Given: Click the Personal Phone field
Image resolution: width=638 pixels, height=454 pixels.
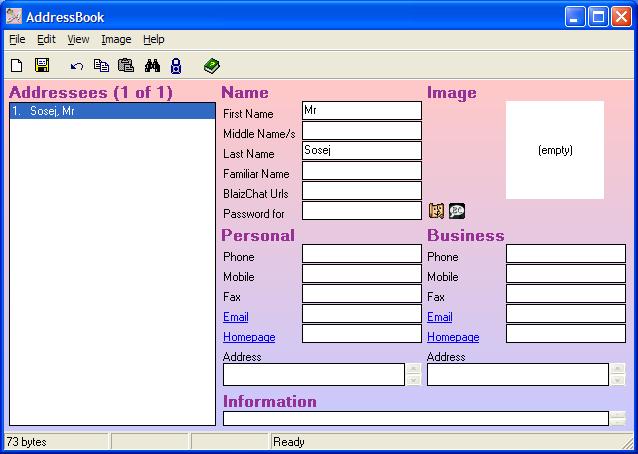Looking at the screenshot, I should coord(362,253).
